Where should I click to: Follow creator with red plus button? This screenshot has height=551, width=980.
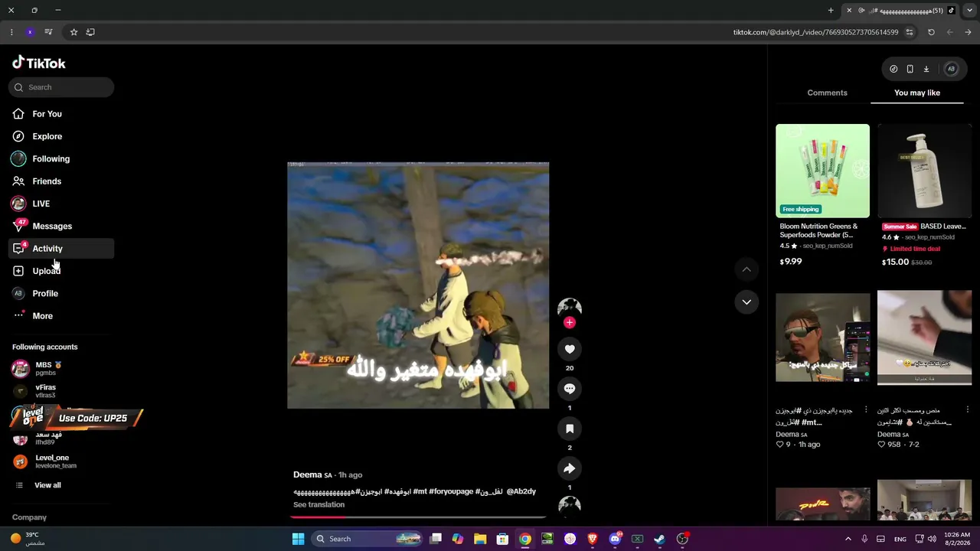[x=569, y=322]
